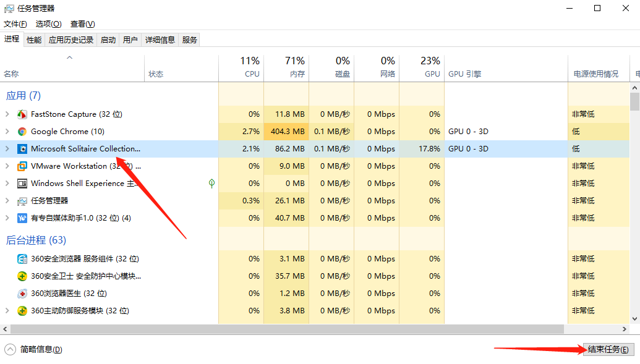Expand the Google Chrome process group
Viewport: 640px width, 364px height.
(7, 132)
